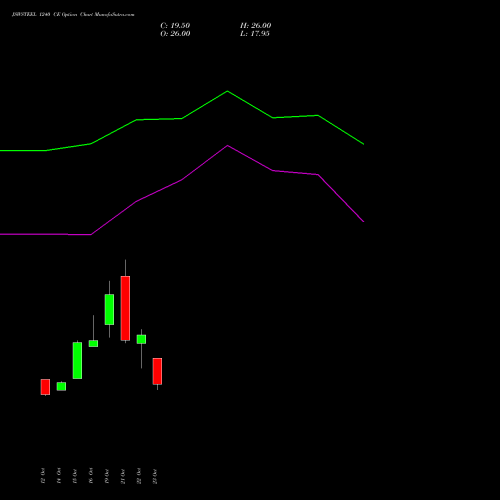Click the tall red candle for 21 Oct
Viewport: 500px width, 500px height.
click(x=125, y=308)
